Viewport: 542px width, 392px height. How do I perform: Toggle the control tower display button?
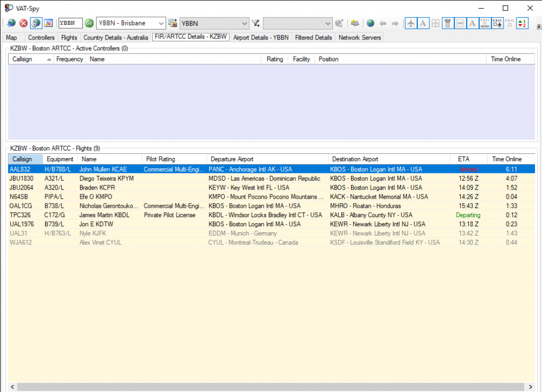point(447,23)
